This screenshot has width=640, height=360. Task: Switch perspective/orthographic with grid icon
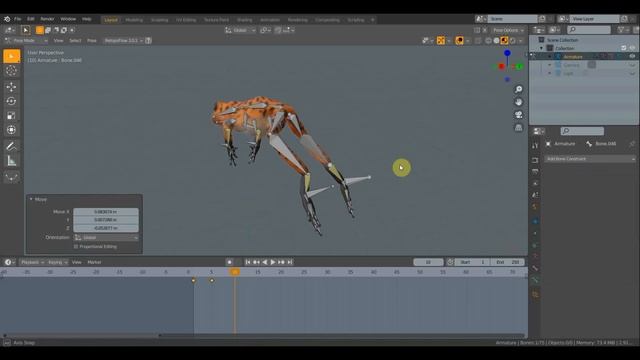(x=518, y=128)
